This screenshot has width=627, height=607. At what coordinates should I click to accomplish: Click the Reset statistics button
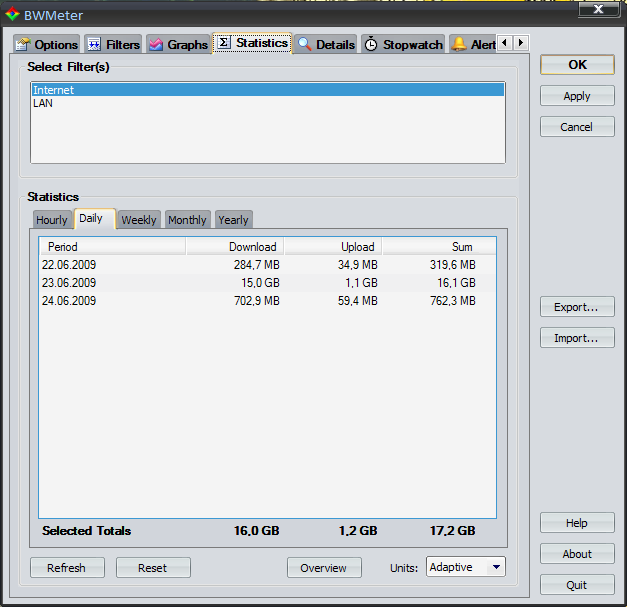(x=153, y=567)
